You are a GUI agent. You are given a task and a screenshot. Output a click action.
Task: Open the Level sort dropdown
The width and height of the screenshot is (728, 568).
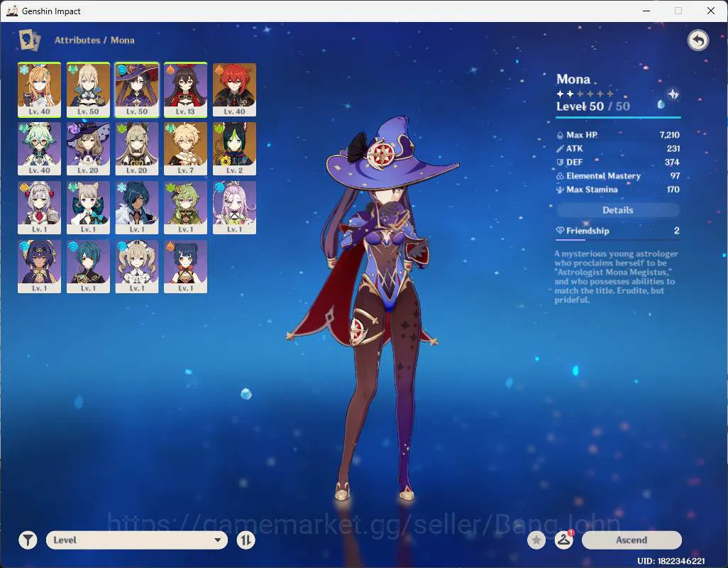[x=137, y=540]
